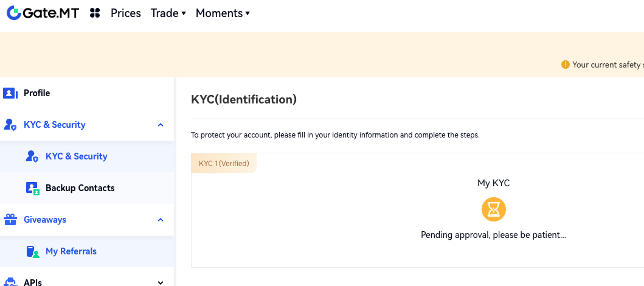Open the Moments dropdown menu
Screen dimensions: 644x286
[x=223, y=13]
